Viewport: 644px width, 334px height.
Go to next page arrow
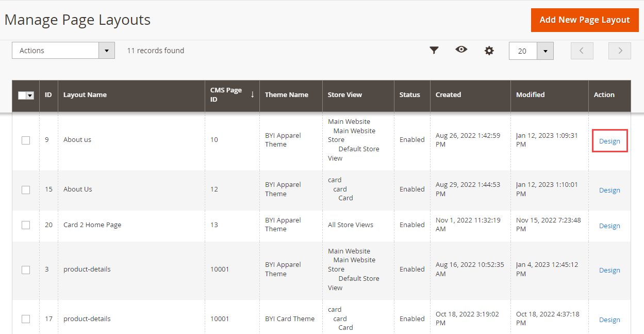[x=620, y=51]
